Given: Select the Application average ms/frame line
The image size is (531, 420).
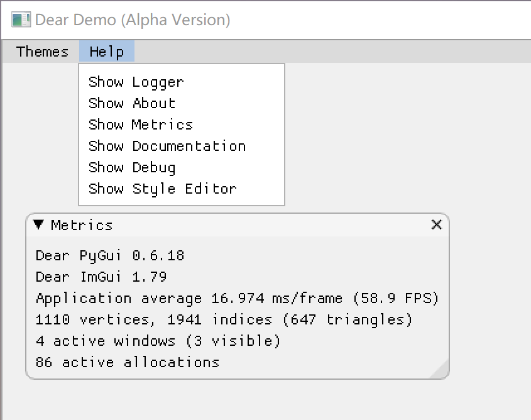Looking at the screenshot, I should pos(237,298).
